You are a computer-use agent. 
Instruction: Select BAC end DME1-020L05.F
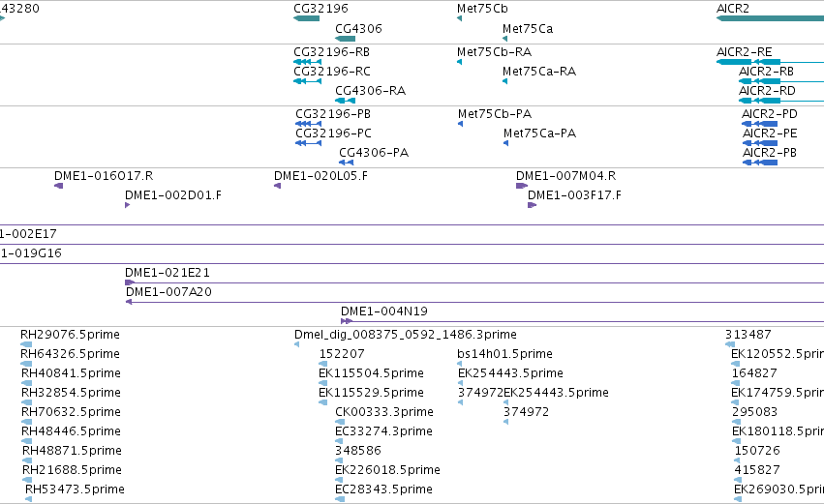[x=321, y=176]
